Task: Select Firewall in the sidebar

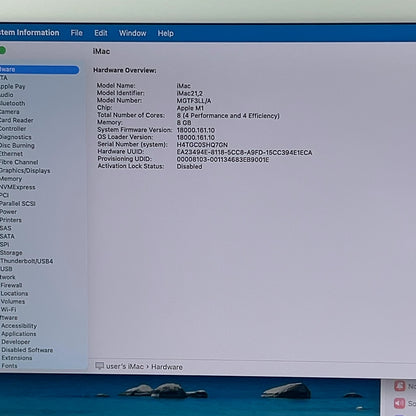Action: (11, 285)
